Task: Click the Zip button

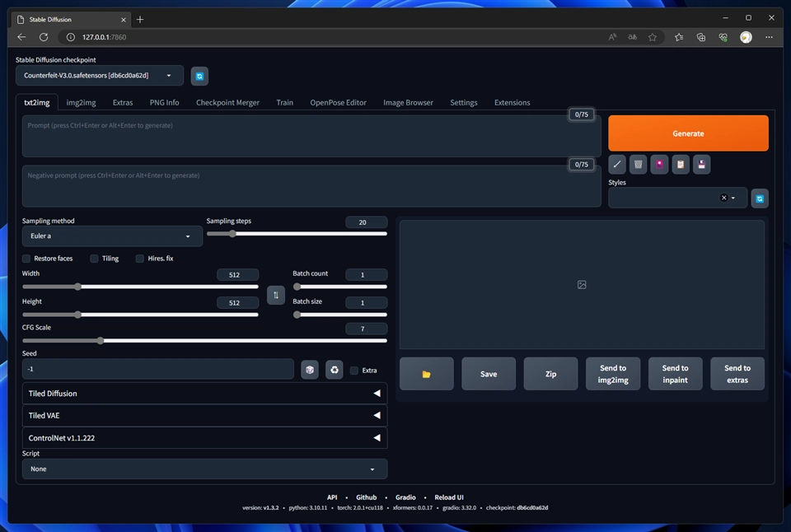Action: [x=551, y=374]
